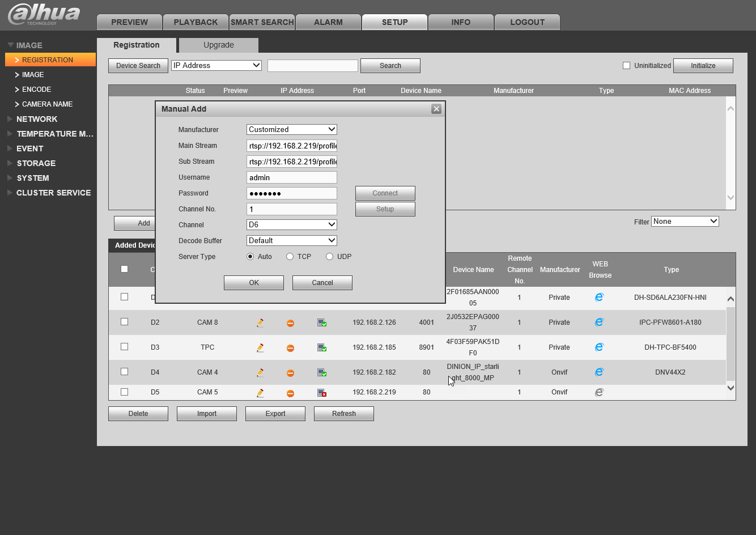Image resolution: width=756 pixels, height=535 pixels.
Task: Open the Decode Buffer dropdown
Action: [x=292, y=241]
